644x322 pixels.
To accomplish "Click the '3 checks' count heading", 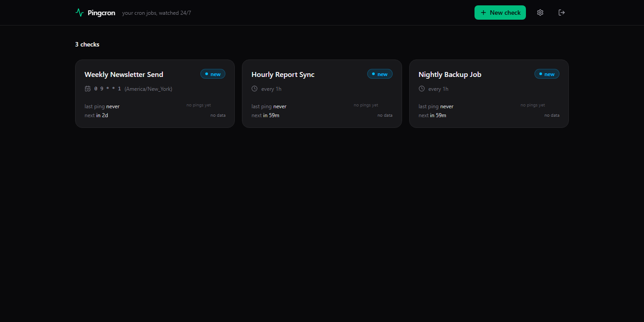I will click(x=87, y=44).
